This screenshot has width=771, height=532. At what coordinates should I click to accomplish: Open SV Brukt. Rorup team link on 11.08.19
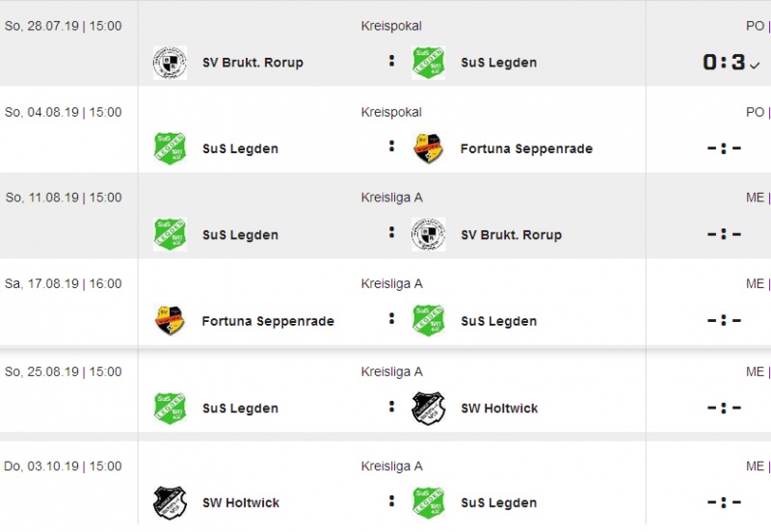(511, 234)
